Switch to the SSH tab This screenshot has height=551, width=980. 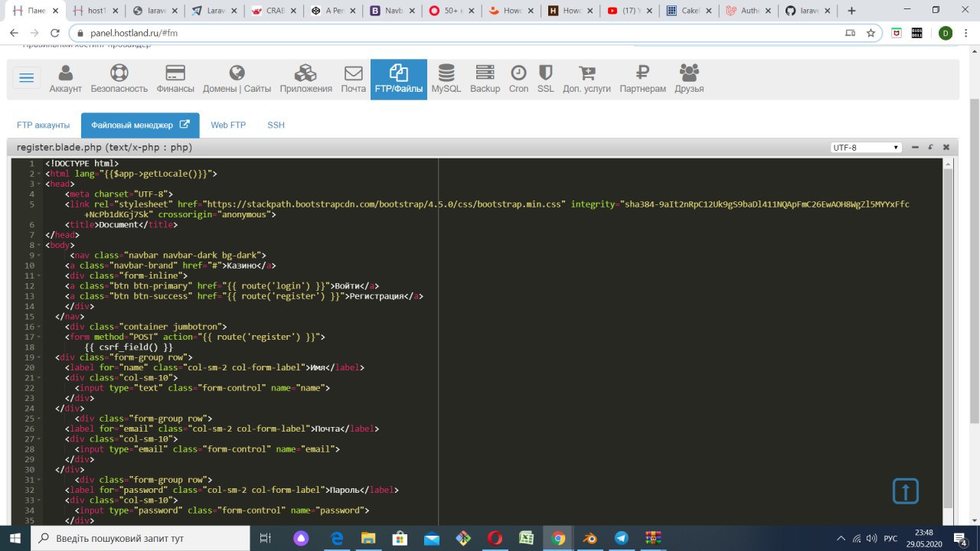click(276, 125)
